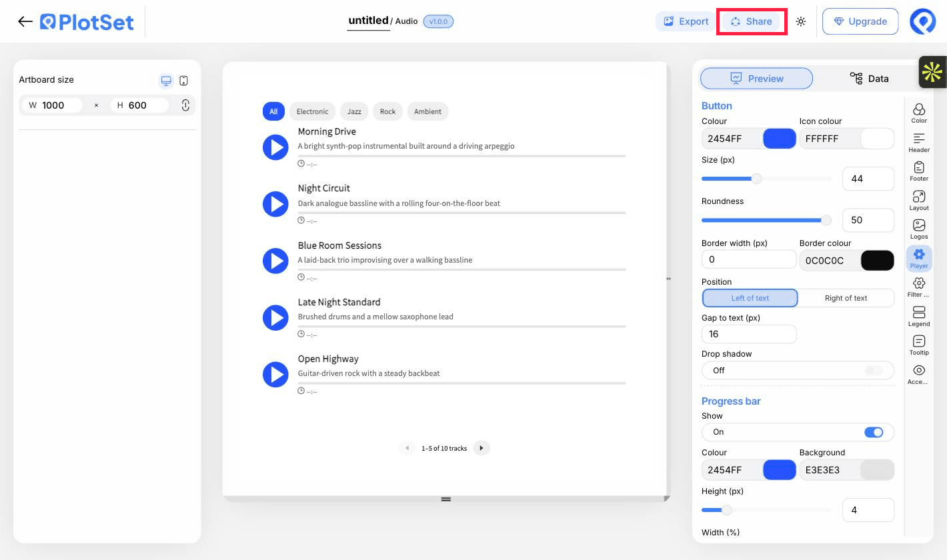Viewport: 947px width, 560px height.
Task: Open the Button colour 2454FF swatch
Action: click(x=779, y=139)
